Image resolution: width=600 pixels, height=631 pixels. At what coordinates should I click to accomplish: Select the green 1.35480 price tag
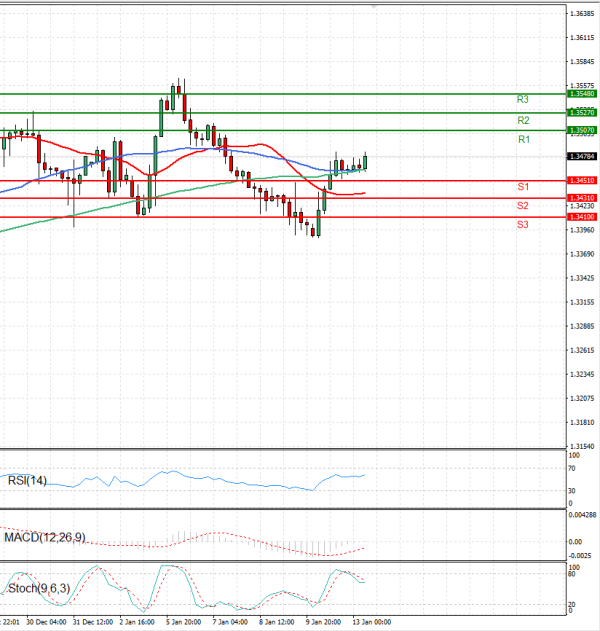pyautogui.click(x=581, y=93)
